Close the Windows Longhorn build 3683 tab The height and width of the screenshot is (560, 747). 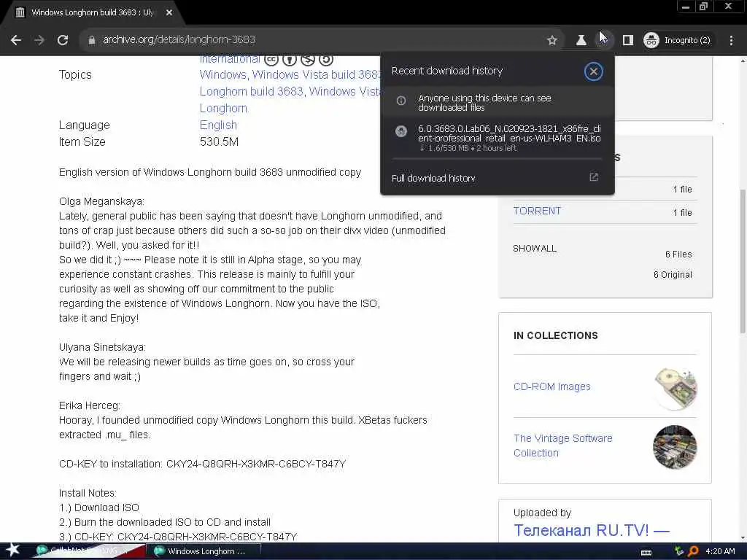169,13
